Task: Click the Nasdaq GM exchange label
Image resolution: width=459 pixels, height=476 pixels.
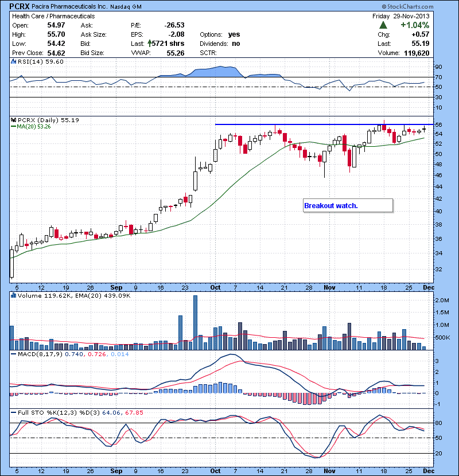Action: tap(126, 7)
